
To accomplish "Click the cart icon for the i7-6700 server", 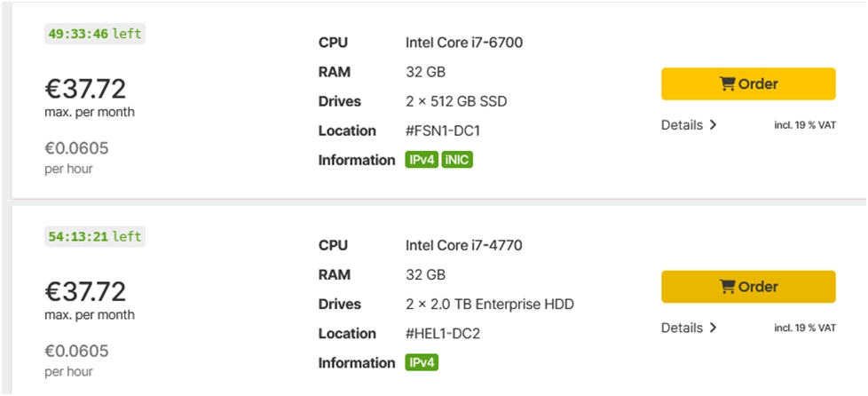I will [727, 84].
